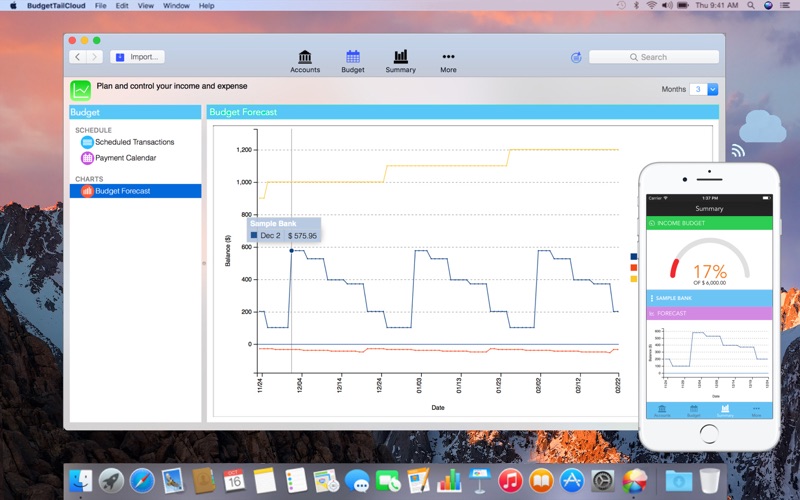The width and height of the screenshot is (800, 500).
Task: Select Budget Forecast chart item
Action: tap(122, 191)
